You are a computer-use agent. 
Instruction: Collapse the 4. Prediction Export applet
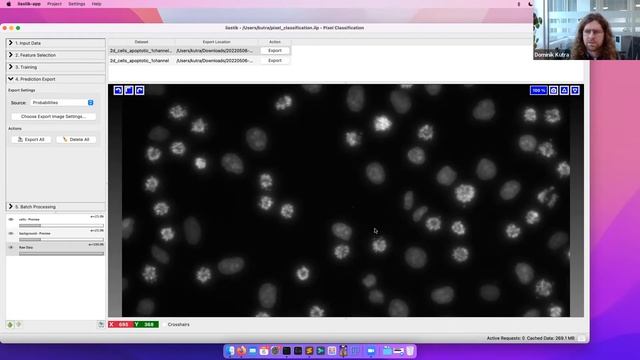(x=56, y=79)
